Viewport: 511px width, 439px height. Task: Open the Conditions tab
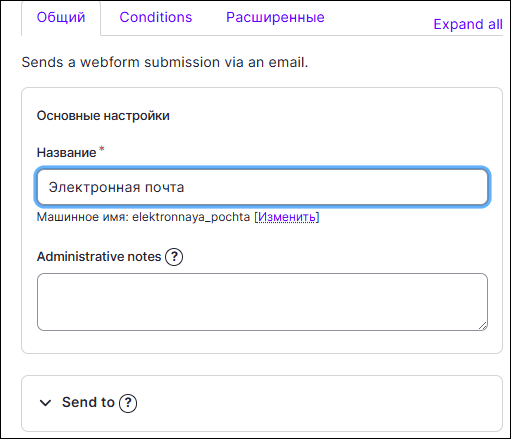(x=156, y=17)
